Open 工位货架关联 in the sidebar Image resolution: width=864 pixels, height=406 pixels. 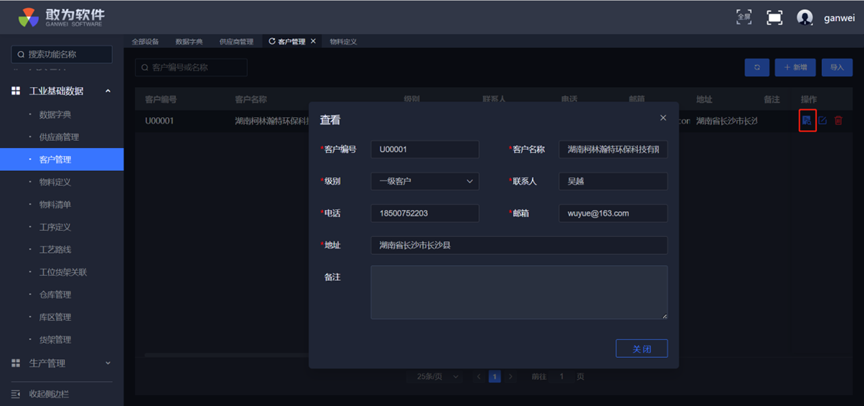[62, 272]
